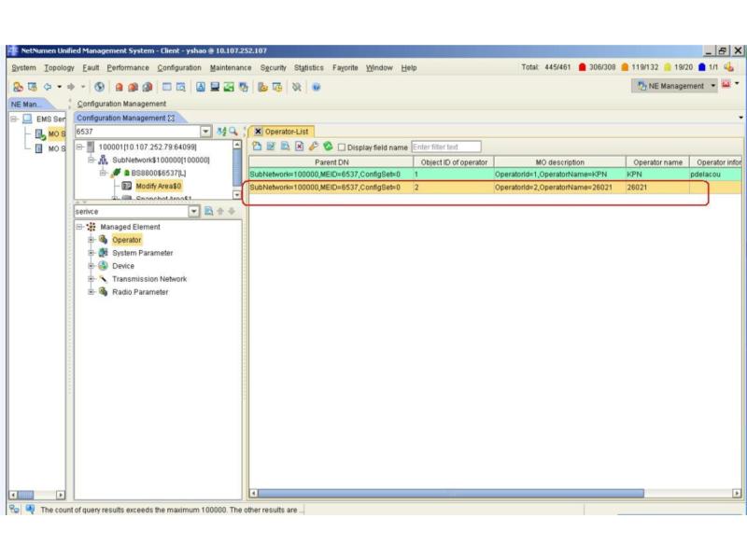Click the alarm sound icon right of 1/1
Screen dimensions: 747x560
728,67
